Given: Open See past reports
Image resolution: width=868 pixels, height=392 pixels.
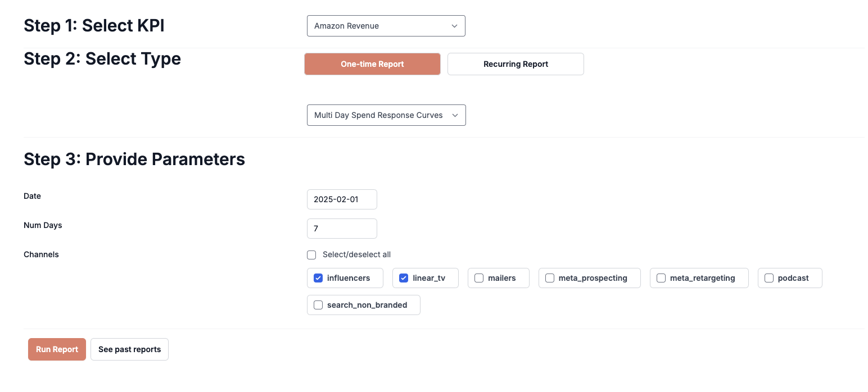Looking at the screenshot, I should [x=129, y=349].
